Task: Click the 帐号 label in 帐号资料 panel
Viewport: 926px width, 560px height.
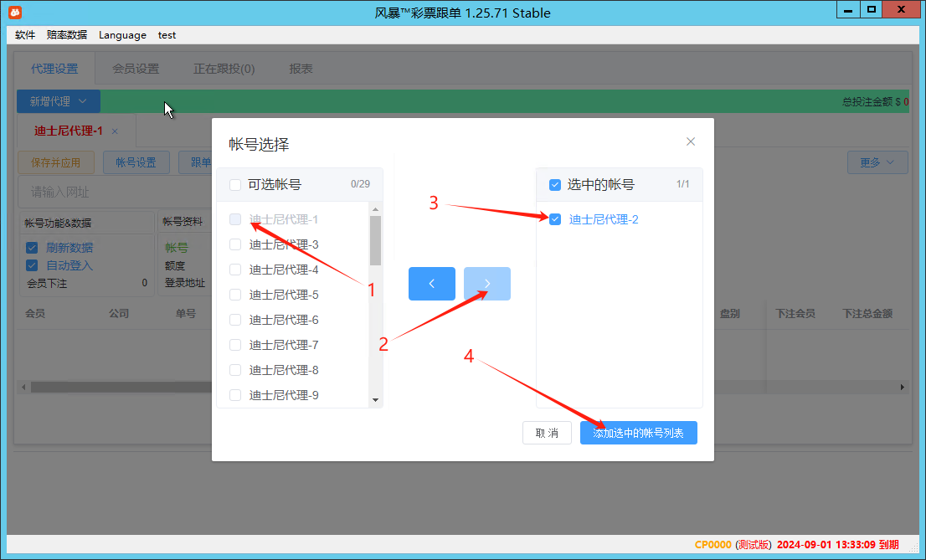Action: pyautogui.click(x=177, y=248)
